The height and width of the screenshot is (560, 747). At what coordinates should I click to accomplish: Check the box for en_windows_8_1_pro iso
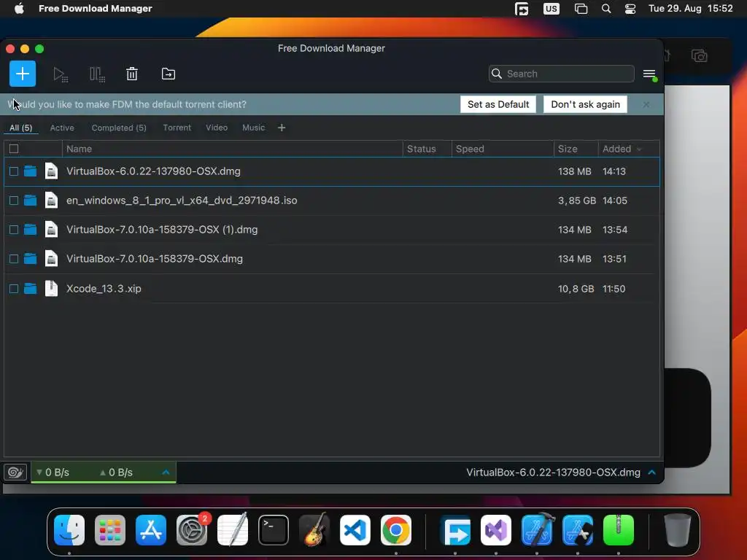[14, 201]
